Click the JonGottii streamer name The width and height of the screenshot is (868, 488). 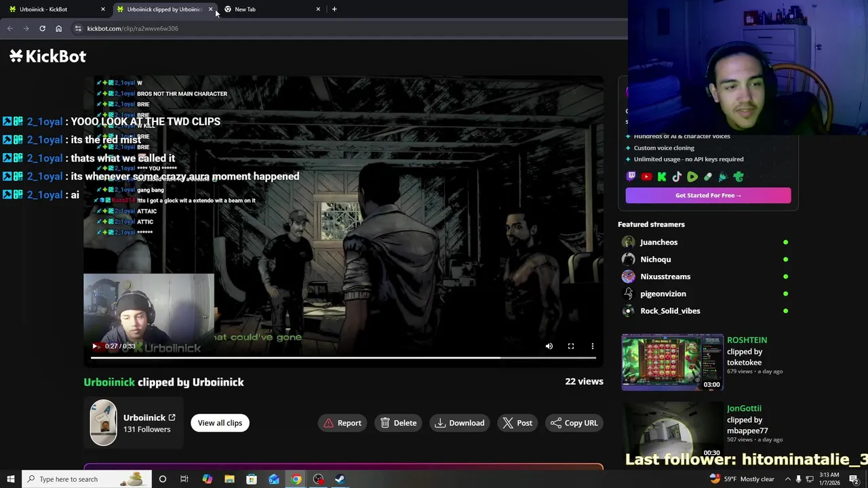[744, 408]
